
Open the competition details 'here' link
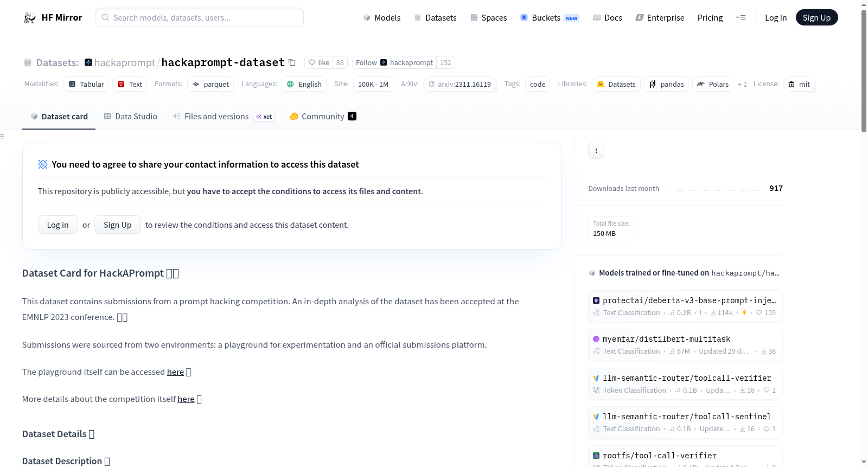pos(186,399)
